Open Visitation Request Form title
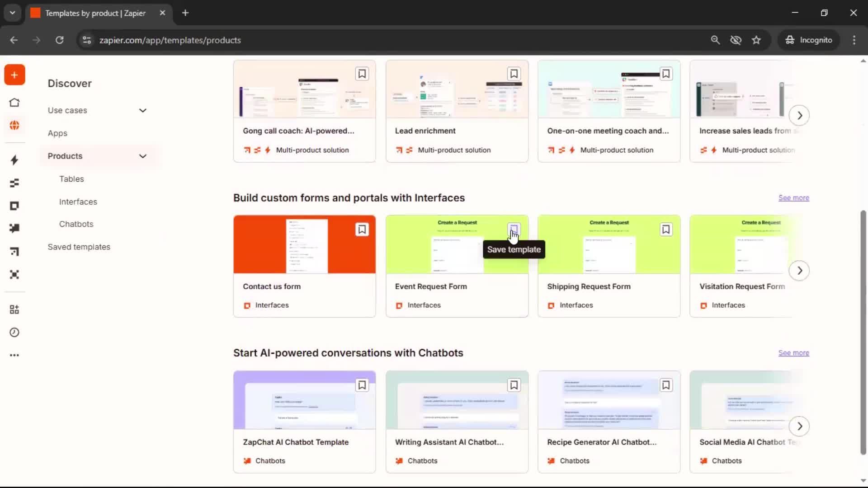Viewport: 868px width, 488px height. click(x=742, y=286)
